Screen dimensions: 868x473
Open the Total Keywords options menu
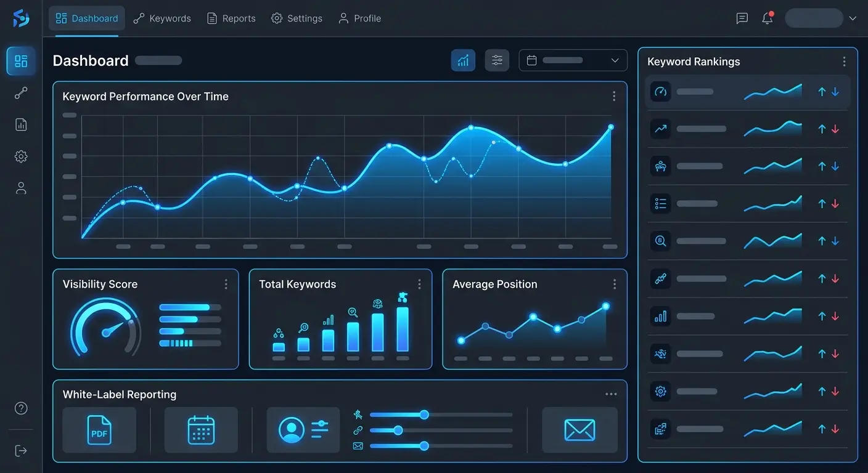tap(419, 284)
